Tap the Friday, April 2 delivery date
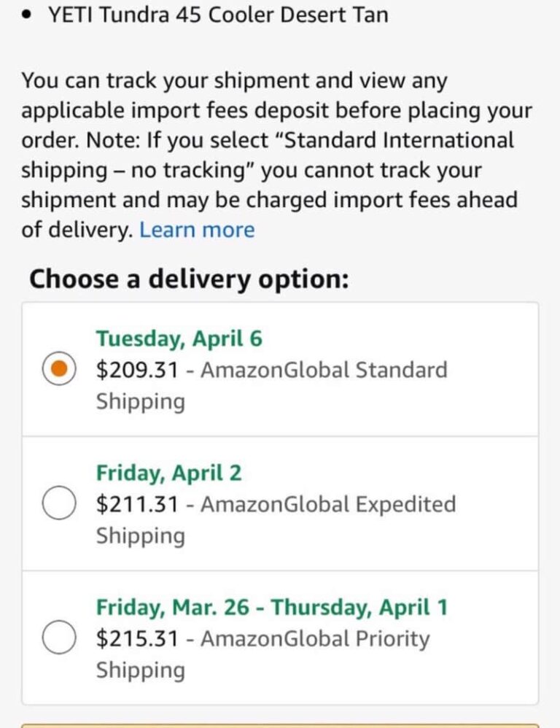The height and width of the screenshot is (728, 560). [168, 473]
